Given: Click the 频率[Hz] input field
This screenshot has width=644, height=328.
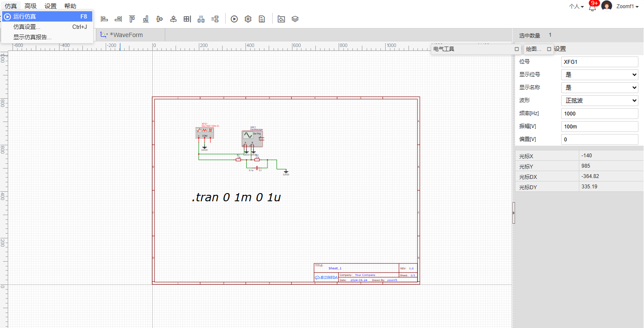Looking at the screenshot, I should click(599, 114).
